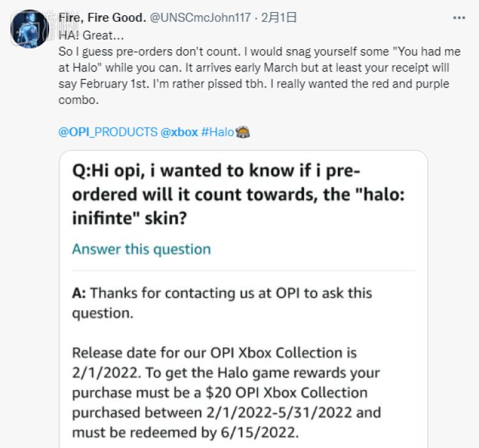Click the 'red and purple combo' sentence
Viewport: 479px width, 448px height.
point(254,91)
